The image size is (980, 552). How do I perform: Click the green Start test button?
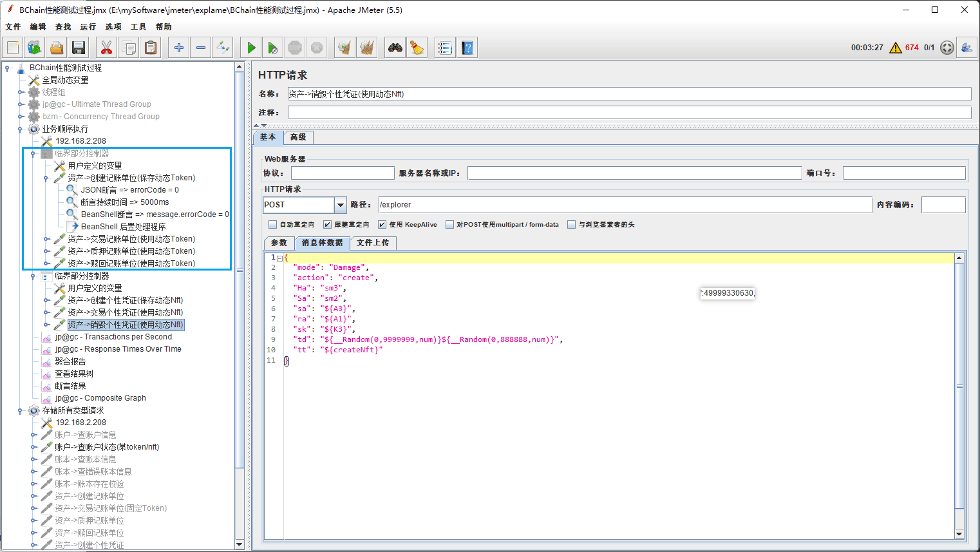click(251, 48)
